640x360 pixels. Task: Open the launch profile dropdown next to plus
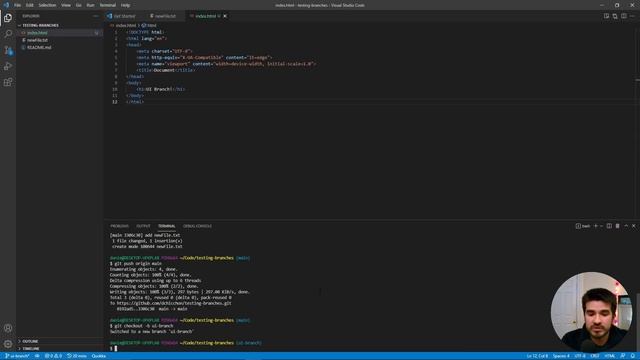tap(601, 226)
